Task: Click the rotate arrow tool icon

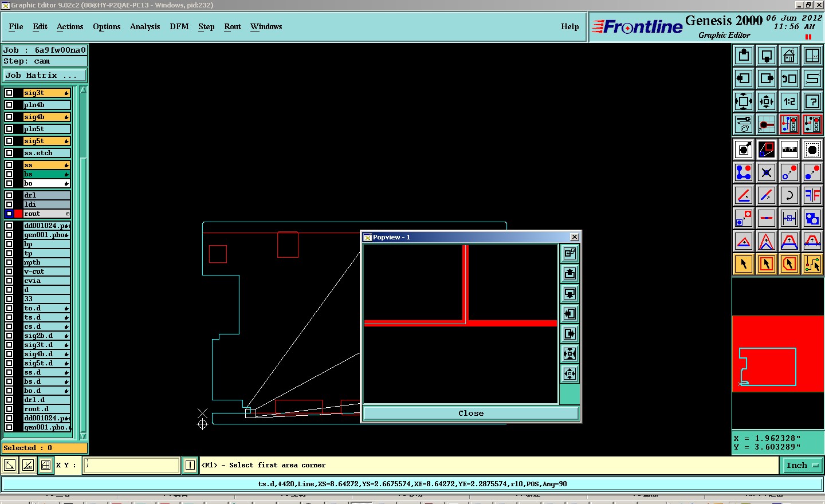Action: tap(789, 195)
